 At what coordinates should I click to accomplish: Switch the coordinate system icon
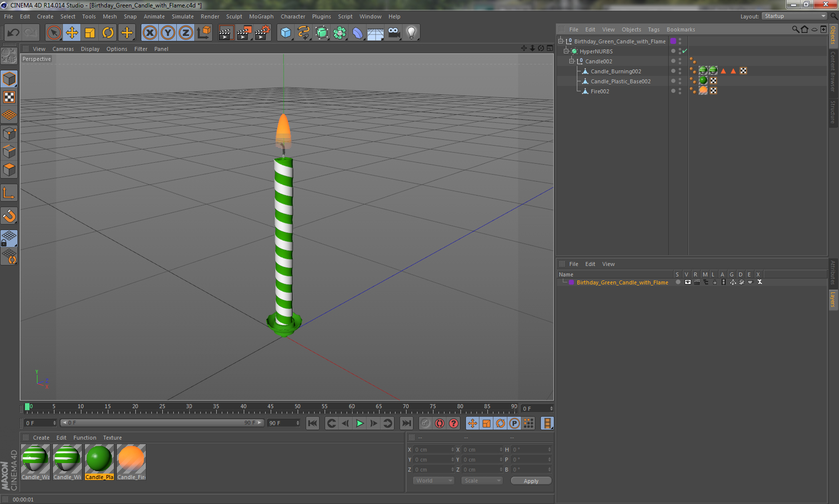pos(204,33)
